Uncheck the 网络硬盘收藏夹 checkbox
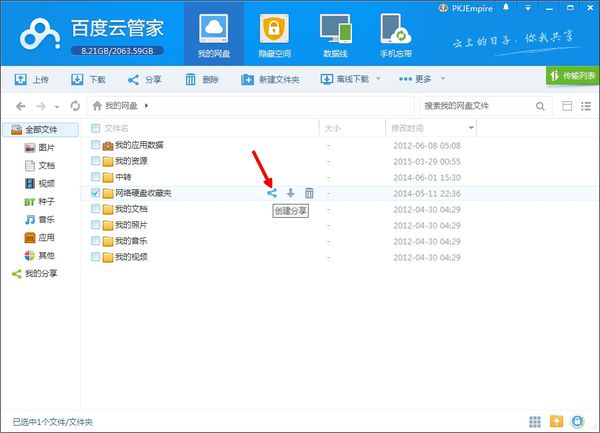 click(x=95, y=193)
